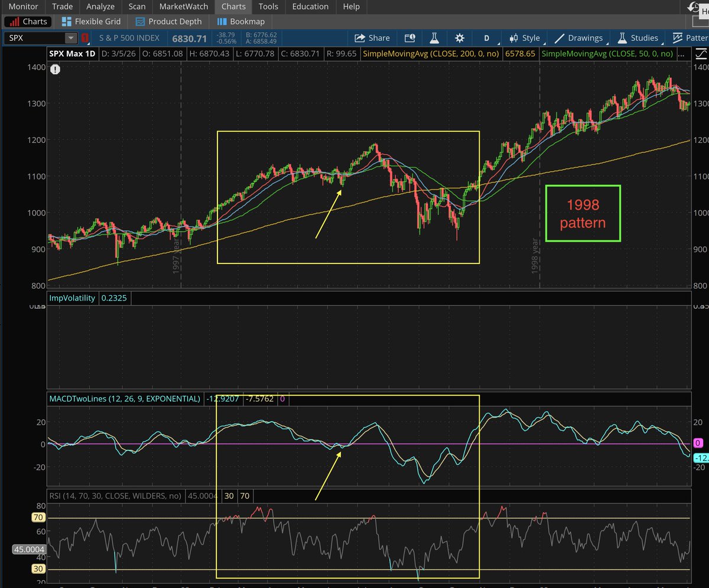Open the Tools tab

(268, 6)
